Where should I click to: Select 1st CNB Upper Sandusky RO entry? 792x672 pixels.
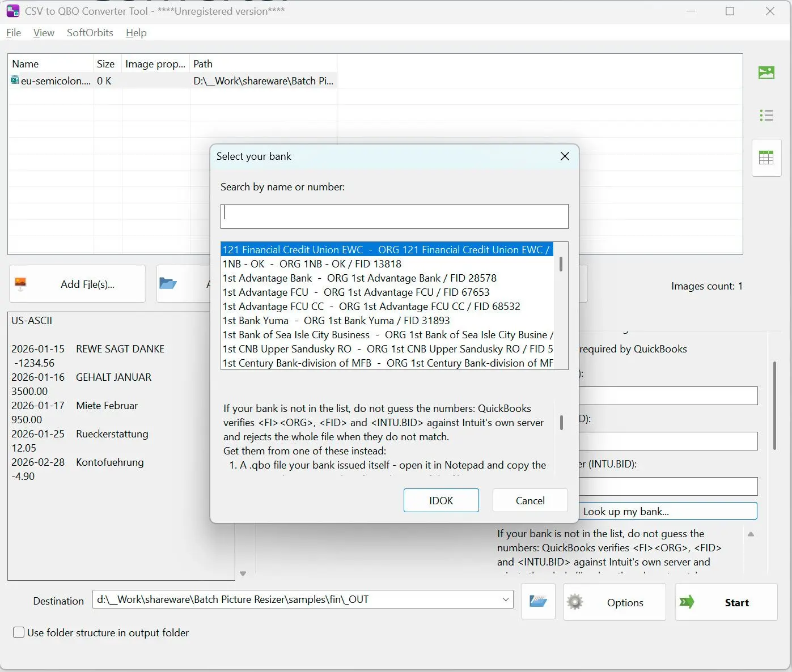[387, 349]
